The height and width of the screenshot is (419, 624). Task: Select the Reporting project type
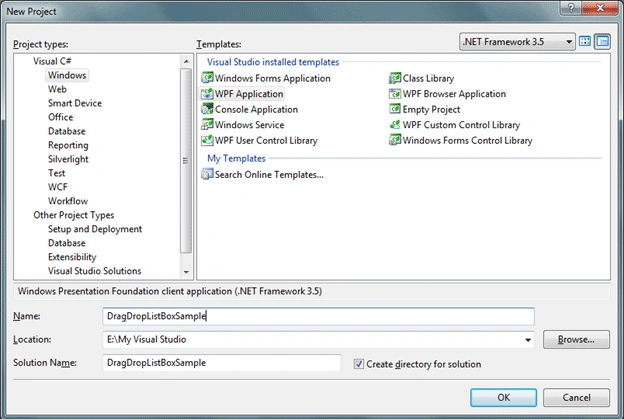pyautogui.click(x=68, y=145)
